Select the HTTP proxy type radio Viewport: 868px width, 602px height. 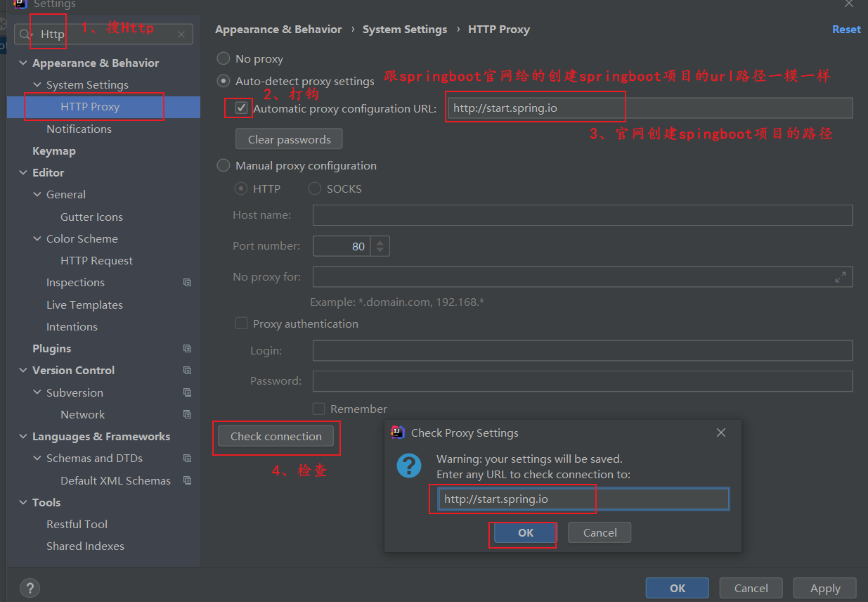coord(241,188)
